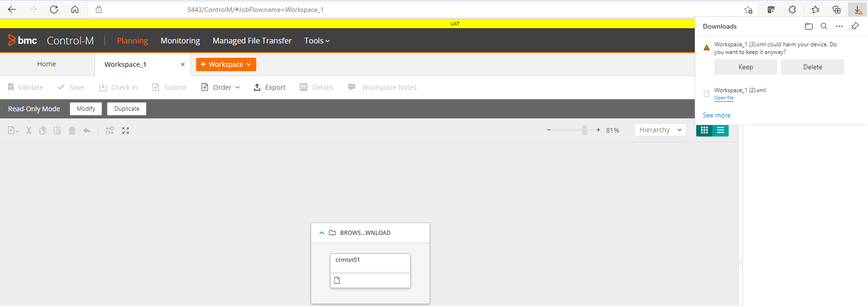
Task: Click the Modify button
Action: click(x=86, y=109)
